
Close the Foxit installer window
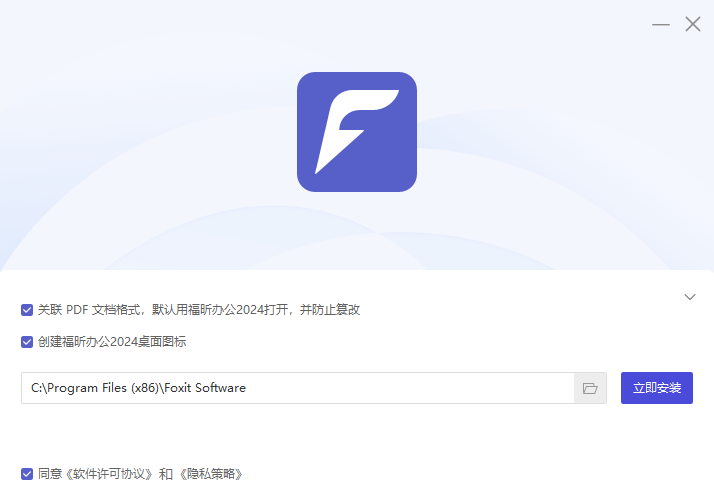[693, 24]
